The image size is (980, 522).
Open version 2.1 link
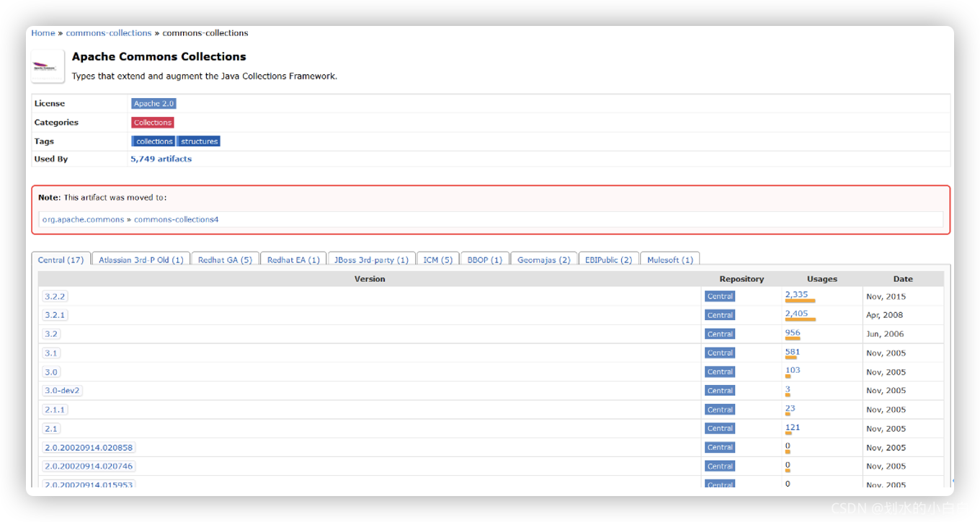pos(51,428)
